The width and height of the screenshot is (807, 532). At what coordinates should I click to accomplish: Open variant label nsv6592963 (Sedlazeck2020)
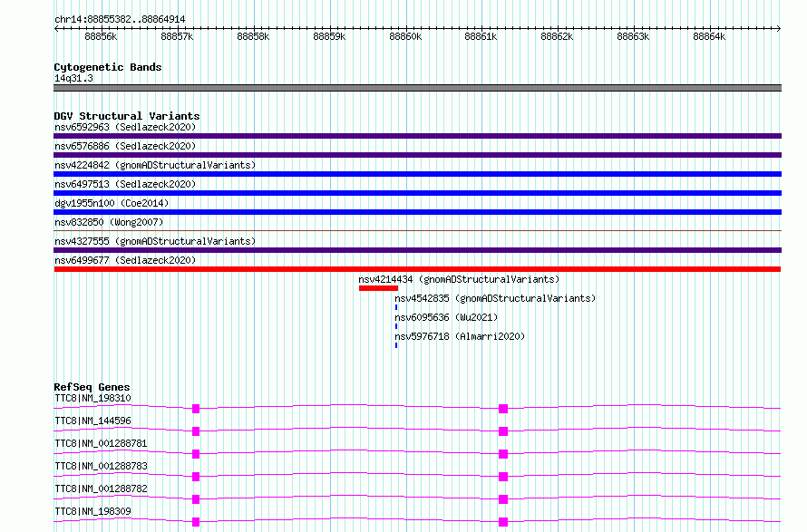coord(125,127)
